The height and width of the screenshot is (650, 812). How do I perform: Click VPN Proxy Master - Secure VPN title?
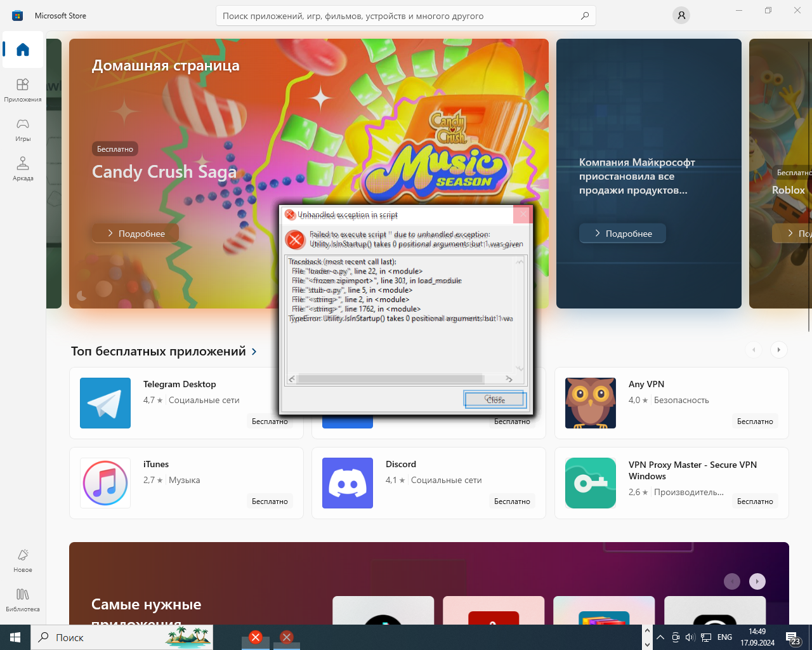pos(693,470)
